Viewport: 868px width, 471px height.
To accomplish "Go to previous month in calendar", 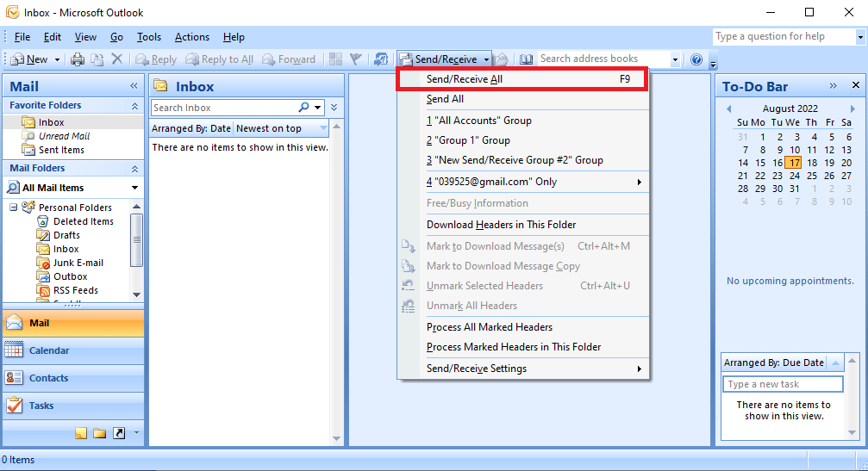I will coord(728,108).
